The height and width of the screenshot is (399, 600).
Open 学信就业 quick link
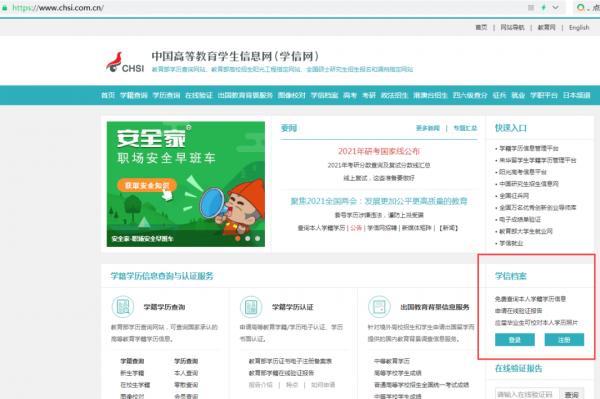point(511,243)
